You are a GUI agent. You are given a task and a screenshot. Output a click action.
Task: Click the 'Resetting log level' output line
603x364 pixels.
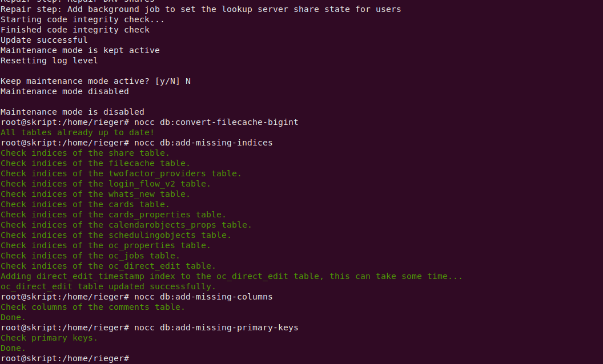49,60
